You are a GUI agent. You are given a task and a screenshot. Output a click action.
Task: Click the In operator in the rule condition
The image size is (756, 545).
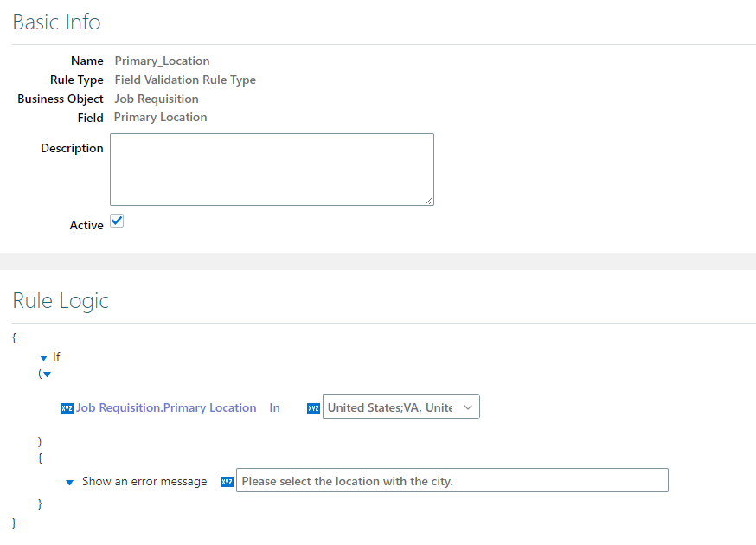[x=274, y=407]
